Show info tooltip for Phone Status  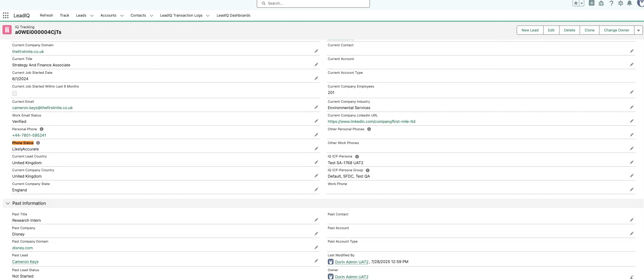coord(38,143)
